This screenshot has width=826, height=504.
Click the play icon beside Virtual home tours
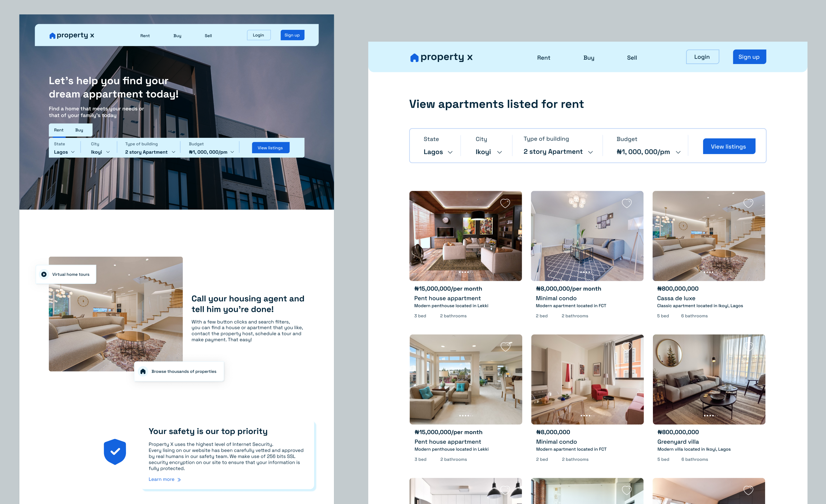pos(44,274)
